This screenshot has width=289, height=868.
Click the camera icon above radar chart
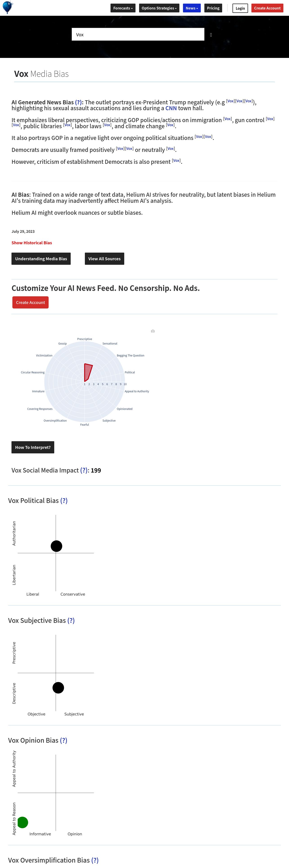coord(153,331)
